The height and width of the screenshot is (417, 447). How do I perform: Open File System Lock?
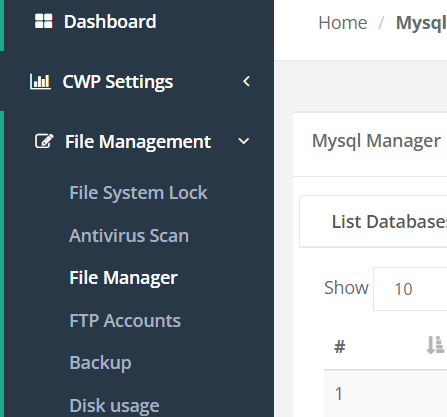point(138,193)
